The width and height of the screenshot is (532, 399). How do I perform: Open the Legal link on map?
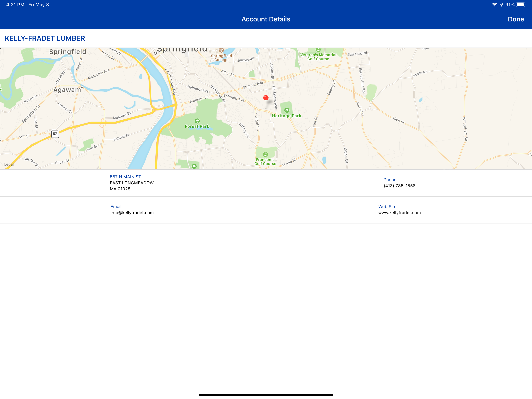click(x=9, y=164)
